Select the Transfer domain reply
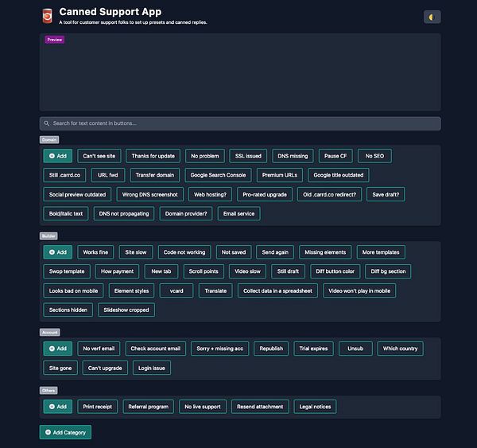The height and width of the screenshot is (448, 477). 155,175
